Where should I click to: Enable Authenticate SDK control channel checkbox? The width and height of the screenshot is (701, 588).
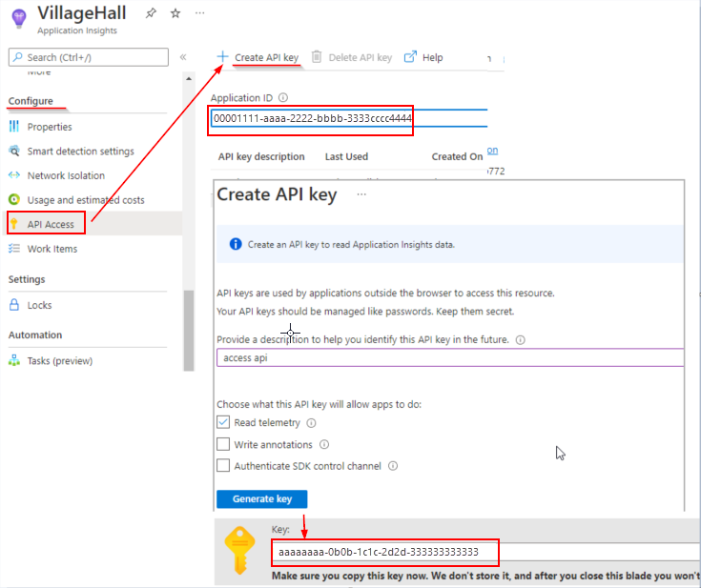[x=223, y=466]
